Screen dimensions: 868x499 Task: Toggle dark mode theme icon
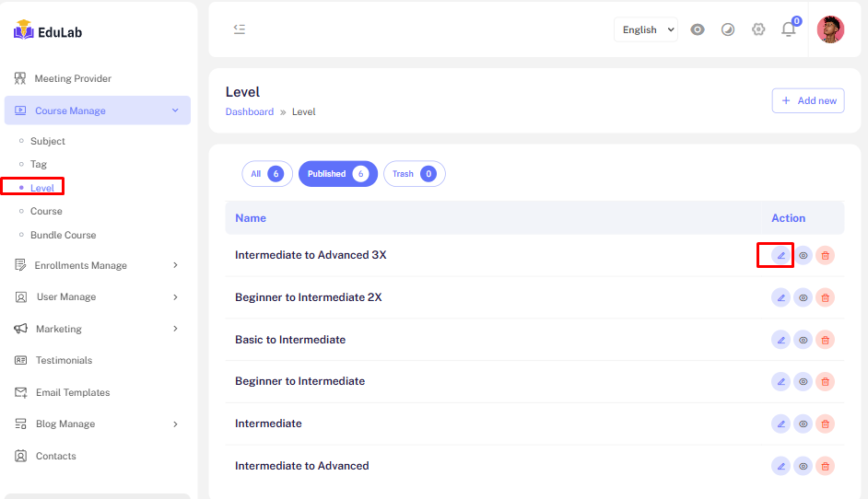pos(728,29)
